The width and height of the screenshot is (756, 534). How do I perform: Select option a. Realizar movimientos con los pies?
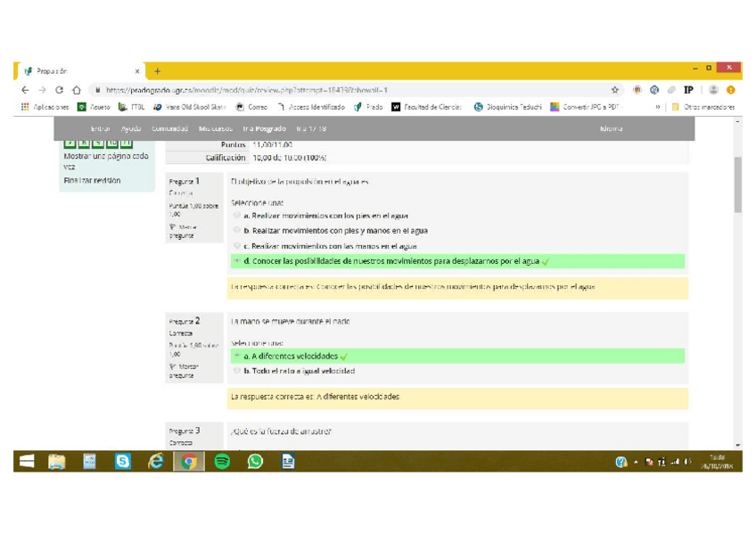(237, 216)
